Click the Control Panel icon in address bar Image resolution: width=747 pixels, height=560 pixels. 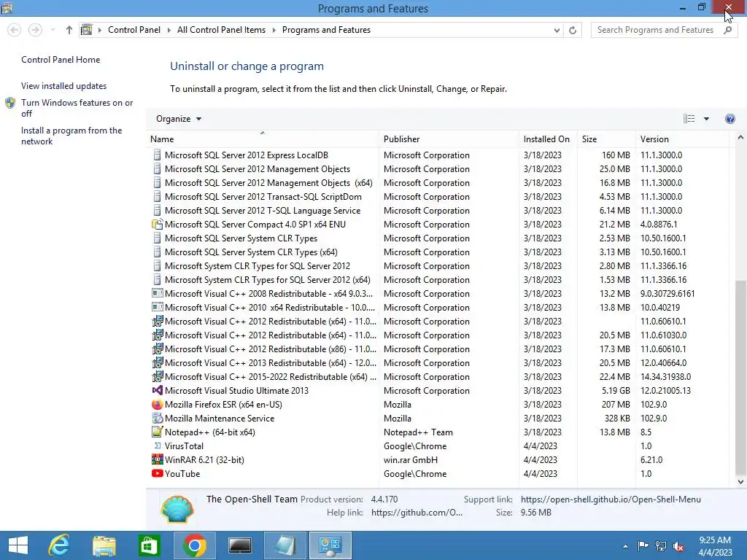(x=86, y=29)
